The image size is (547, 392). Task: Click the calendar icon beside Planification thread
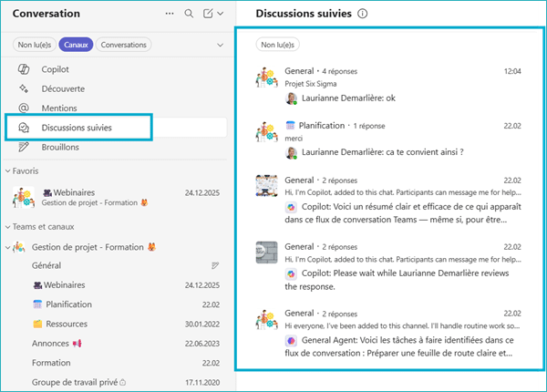(x=290, y=126)
